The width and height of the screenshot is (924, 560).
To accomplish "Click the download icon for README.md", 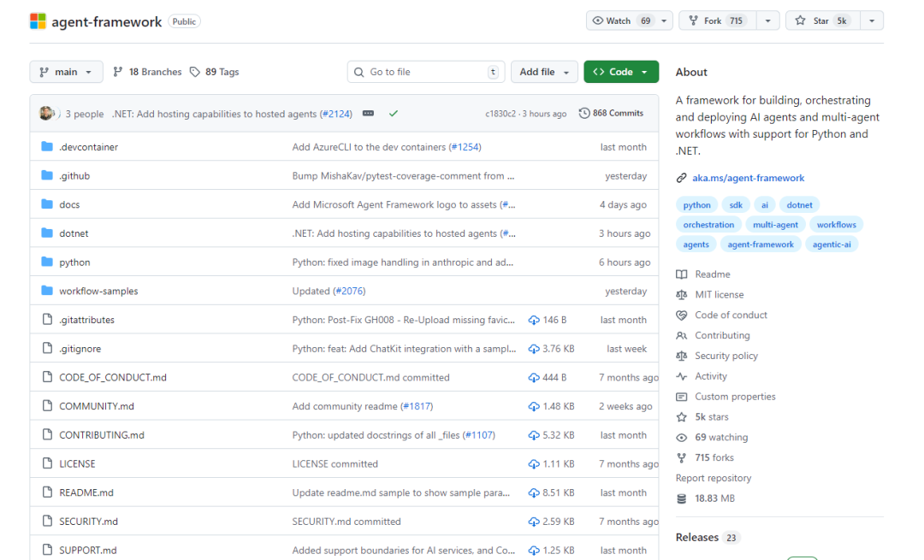I will point(534,492).
